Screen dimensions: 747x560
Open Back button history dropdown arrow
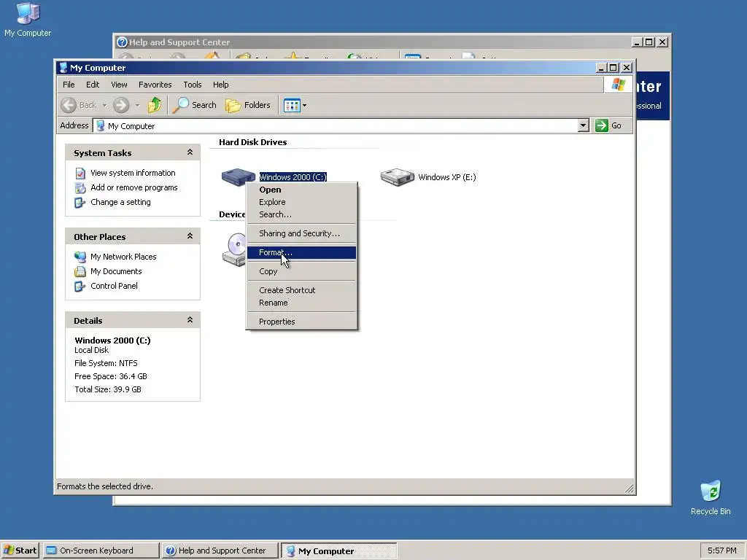[104, 105]
